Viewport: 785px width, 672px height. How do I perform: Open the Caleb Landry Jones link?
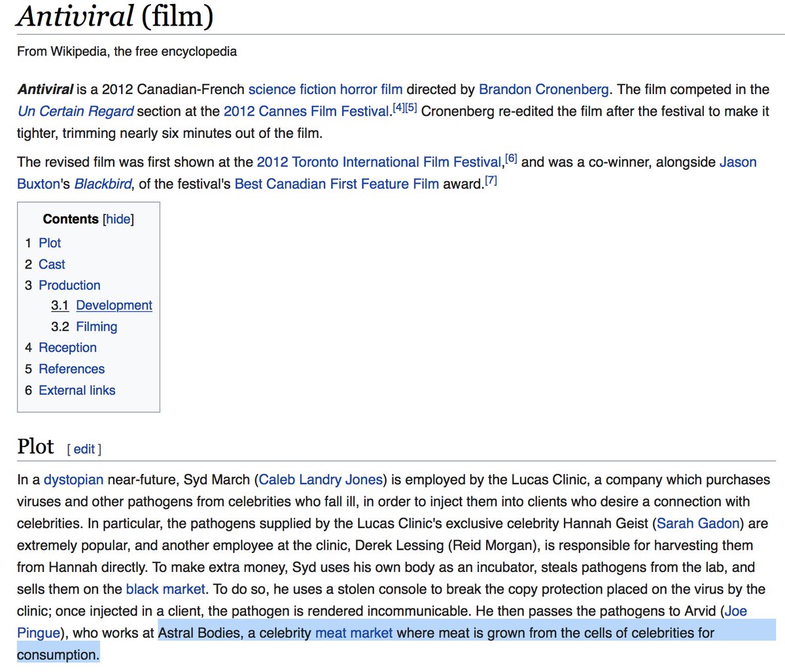point(321,480)
